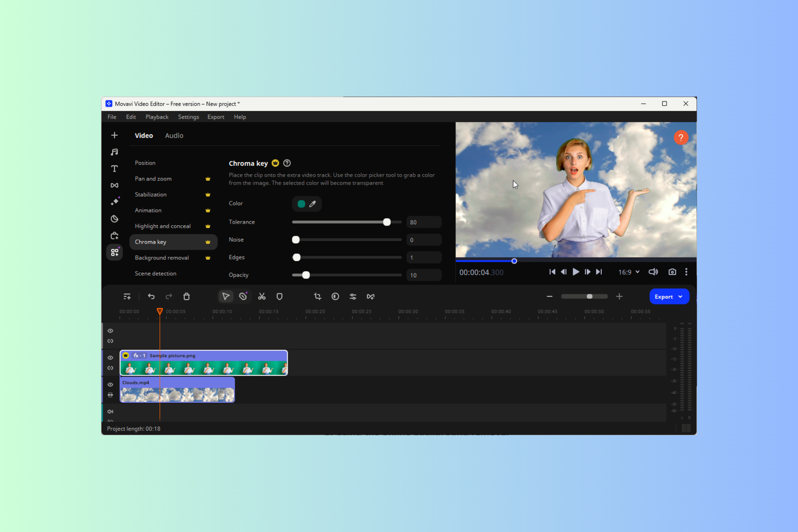
Task: Toggle link on the top empty track
Action: point(110,341)
